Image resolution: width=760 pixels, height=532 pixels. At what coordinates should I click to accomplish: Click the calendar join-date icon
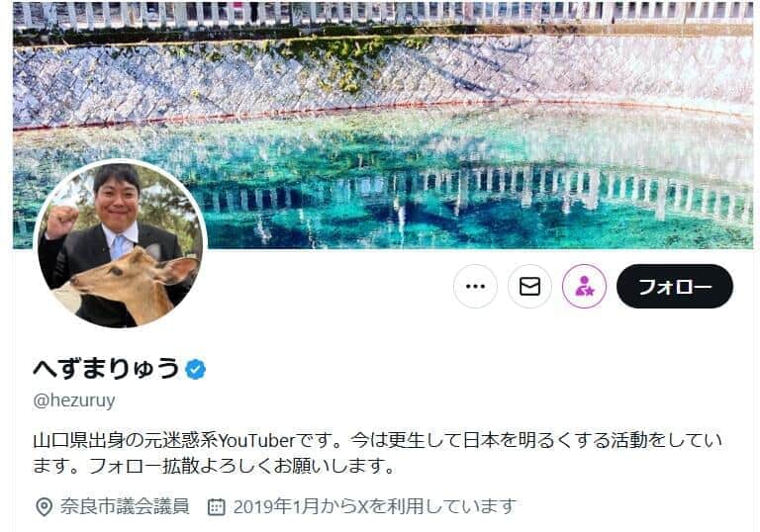(x=216, y=507)
